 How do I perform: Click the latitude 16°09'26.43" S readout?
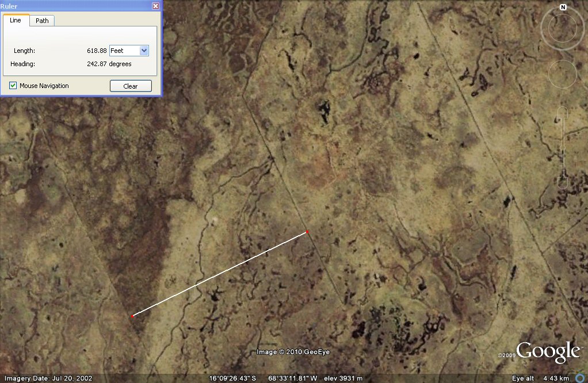pos(232,378)
